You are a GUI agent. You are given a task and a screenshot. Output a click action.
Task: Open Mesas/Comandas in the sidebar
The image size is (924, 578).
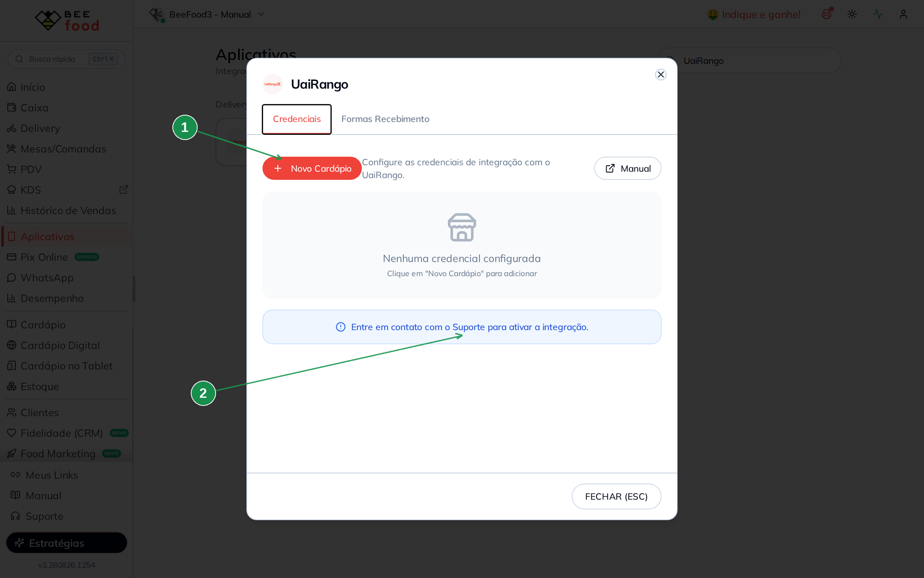(x=66, y=149)
